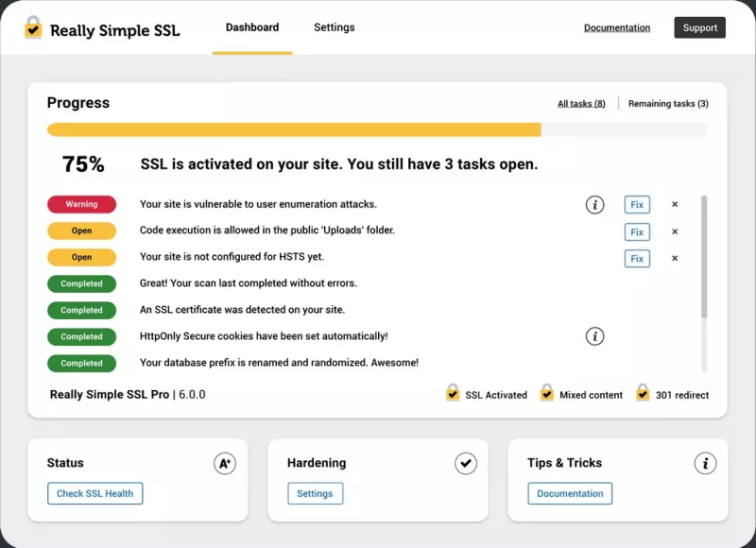
Task: Click 'An SSL certificate was detected on your site.'
Action: pyautogui.click(x=242, y=310)
